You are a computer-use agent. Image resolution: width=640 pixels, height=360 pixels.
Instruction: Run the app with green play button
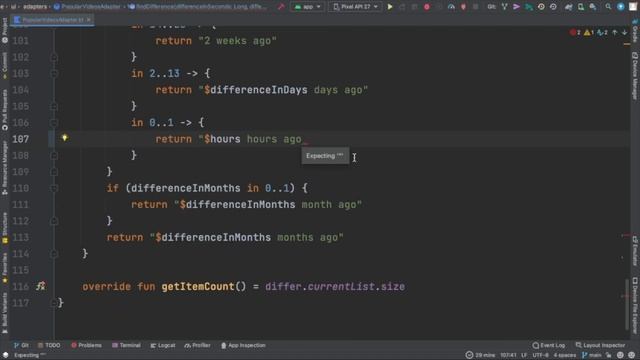390,7
